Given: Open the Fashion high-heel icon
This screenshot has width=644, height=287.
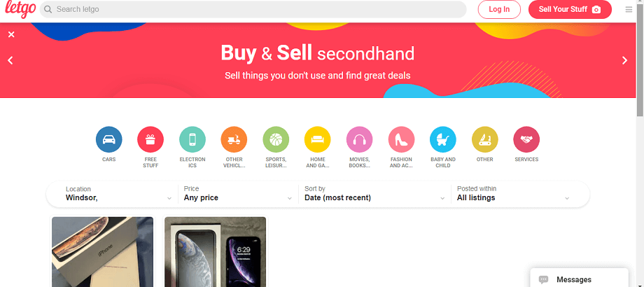Looking at the screenshot, I should point(401,139).
